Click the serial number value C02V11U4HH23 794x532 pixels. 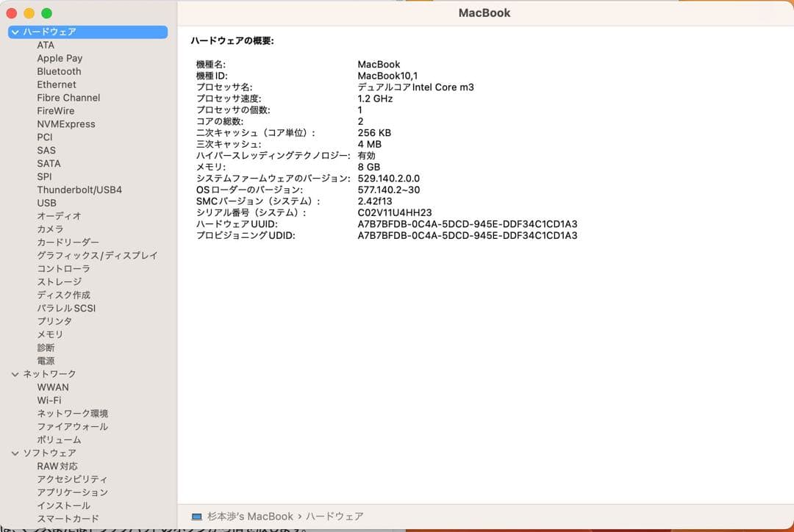(x=394, y=212)
